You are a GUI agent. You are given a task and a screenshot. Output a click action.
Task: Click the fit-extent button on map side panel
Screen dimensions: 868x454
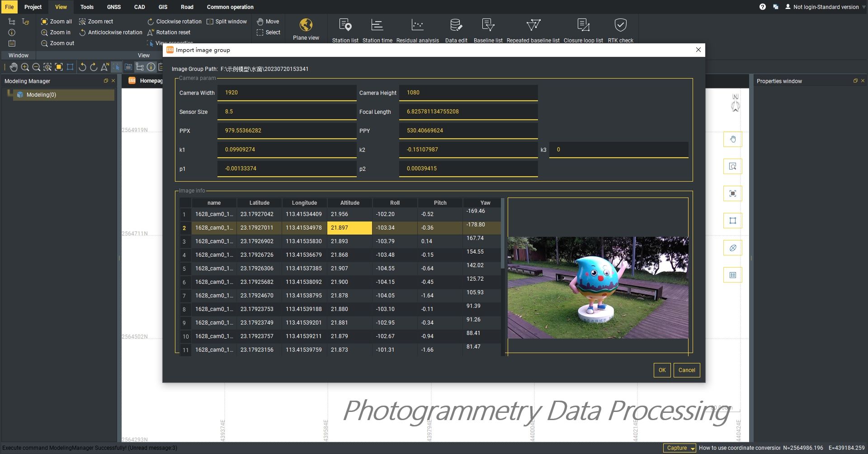tap(732, 194)
